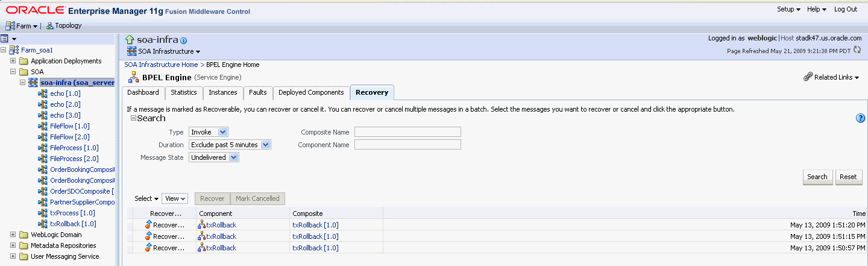Click the Log Out link
The width and height of the screenshot is (868, 266).
pyautogui.click(x=846, y=9)
